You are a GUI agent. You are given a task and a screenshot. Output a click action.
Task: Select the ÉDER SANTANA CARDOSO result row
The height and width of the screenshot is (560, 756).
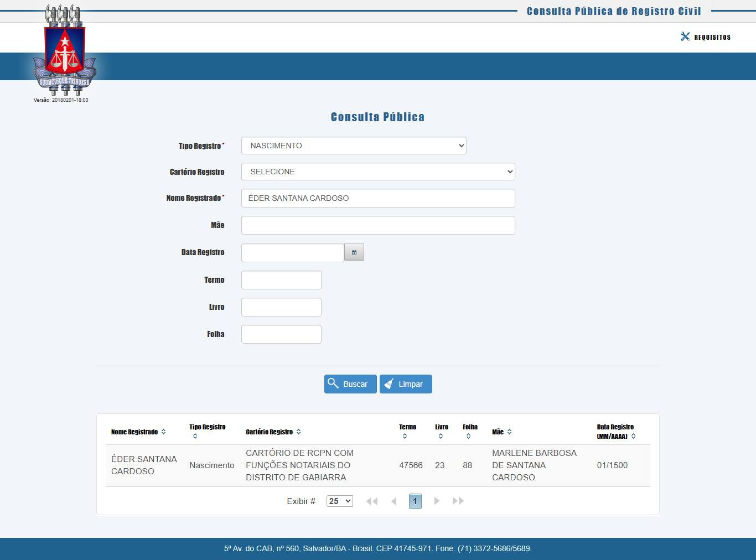click(378, 465)
